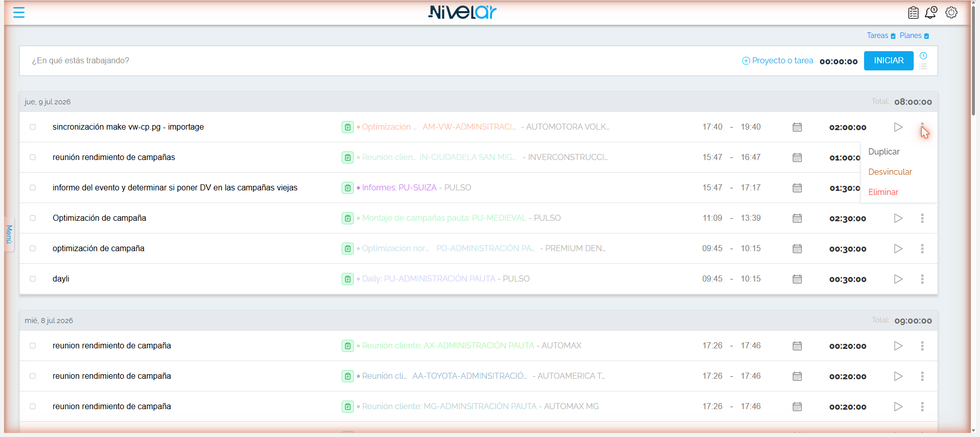Open the hamburger menu

coord(19,13)
